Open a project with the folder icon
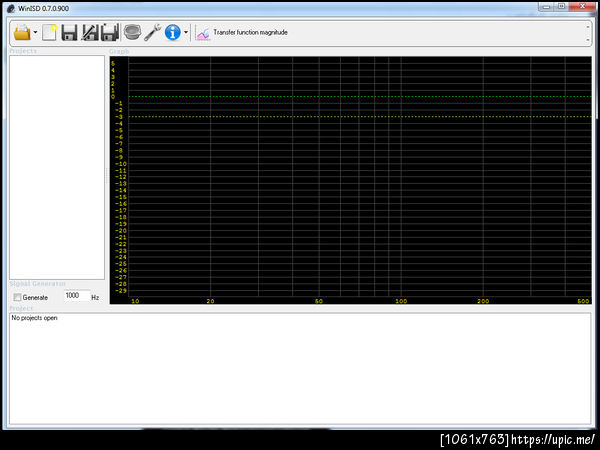Screen dimensions: 600x450 pos(22,33)
